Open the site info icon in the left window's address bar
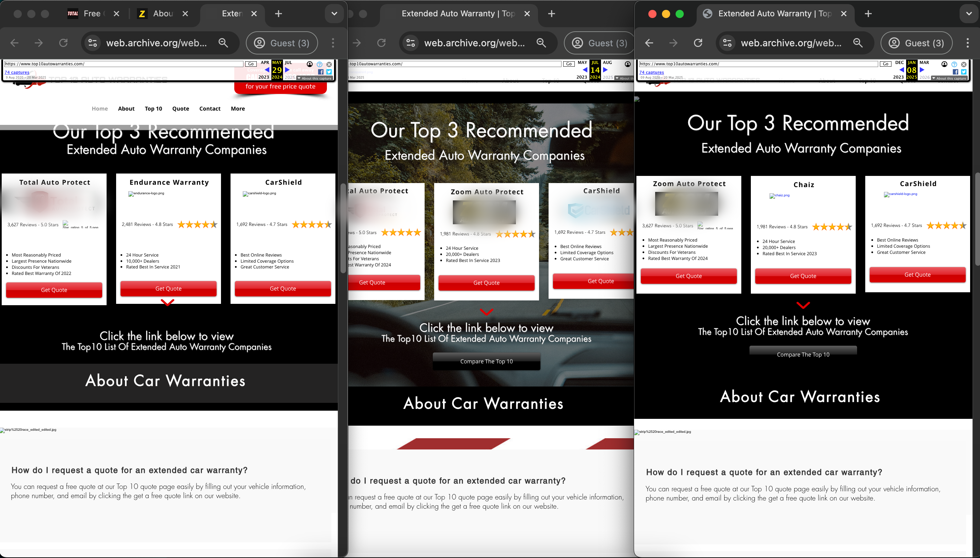The height and width of the screenshot is (558, 980). click(x=93, y=43)
